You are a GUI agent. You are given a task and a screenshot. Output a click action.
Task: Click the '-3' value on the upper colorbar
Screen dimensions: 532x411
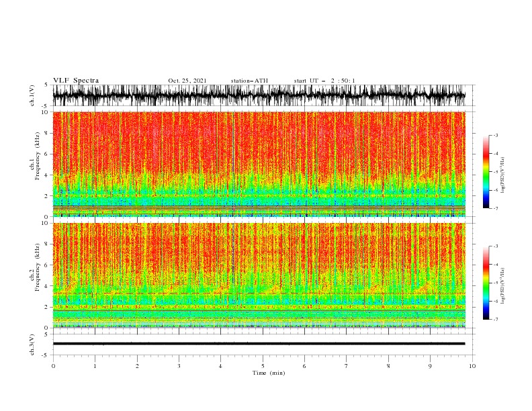(x=495, y=135)
